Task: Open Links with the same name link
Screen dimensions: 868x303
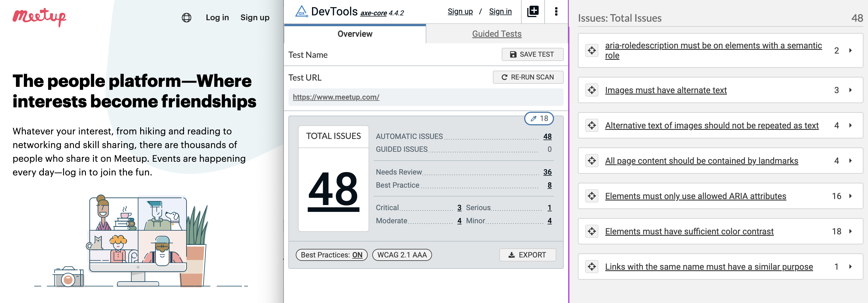Action: (x=709, y=267)
